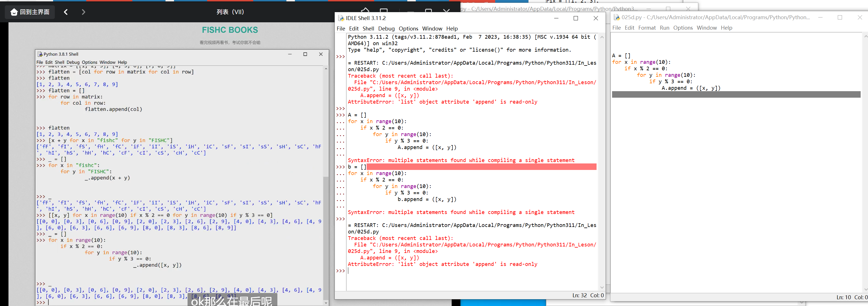
Task: Maximize the Python 3.8.1 Shell window
Action: (x=305, y=54)
